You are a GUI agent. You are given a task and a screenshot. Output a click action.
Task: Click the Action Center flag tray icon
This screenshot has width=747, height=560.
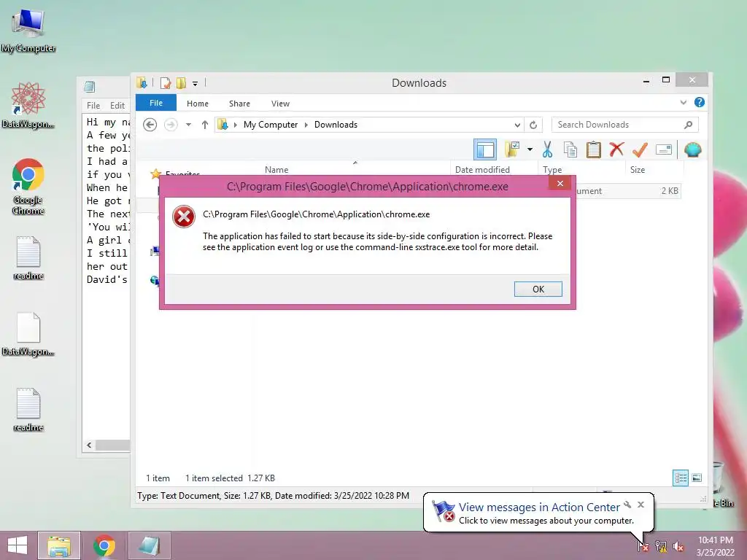(643, 546)
